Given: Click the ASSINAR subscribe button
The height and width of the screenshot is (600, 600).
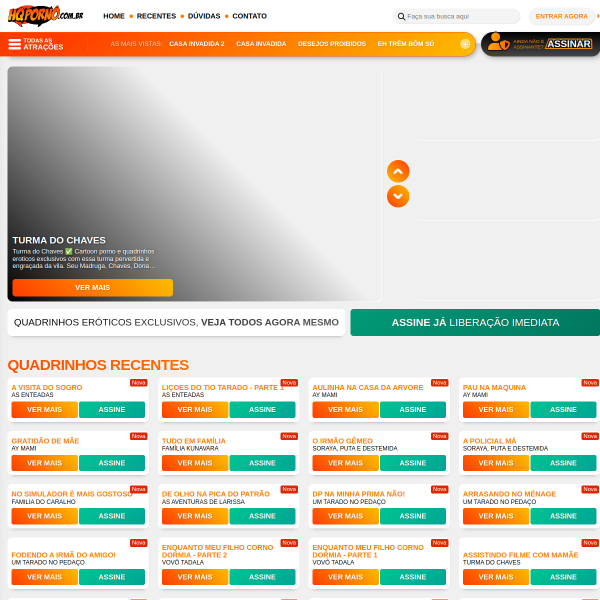Looking at the screenshot, I should pos(569,44).
